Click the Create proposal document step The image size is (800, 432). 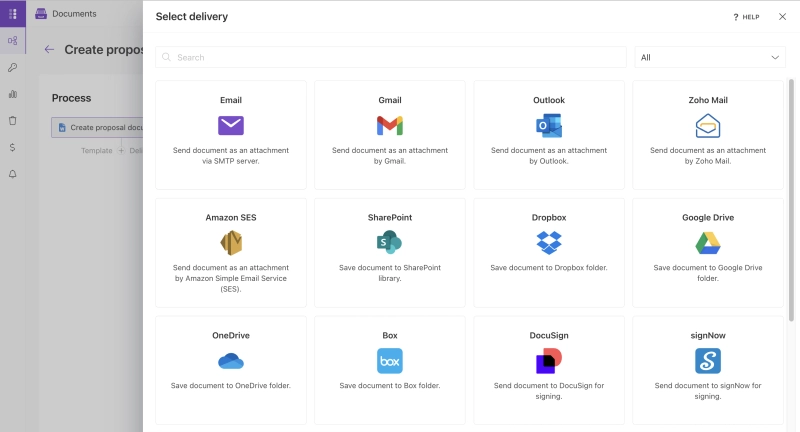[x=97, y=128]
